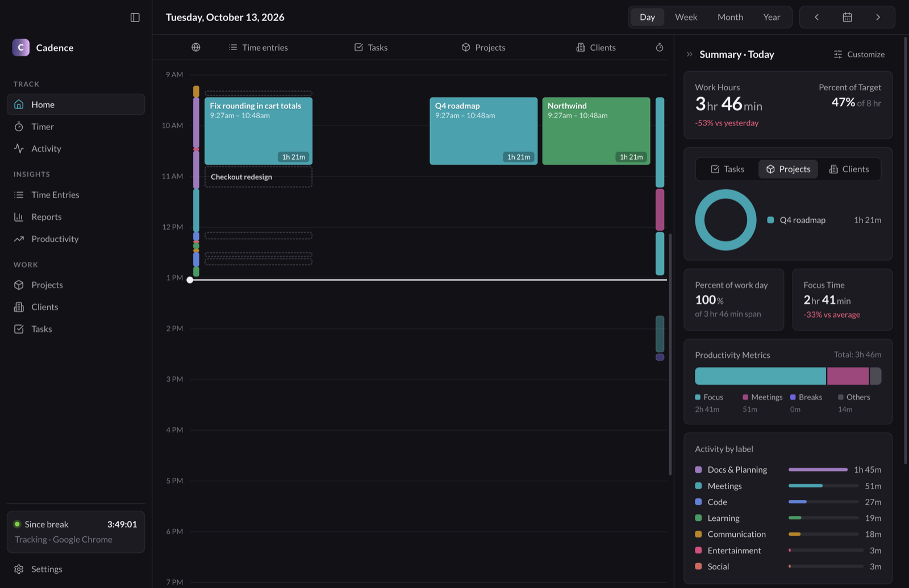
Task: Open the globe timezone icon
Action: [x=196, y=47]
